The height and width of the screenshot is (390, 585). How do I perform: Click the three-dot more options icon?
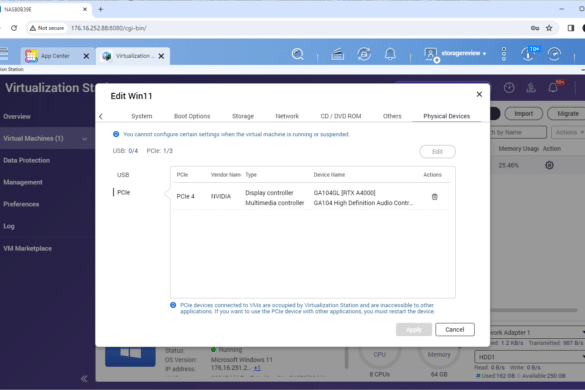(504, 54)
